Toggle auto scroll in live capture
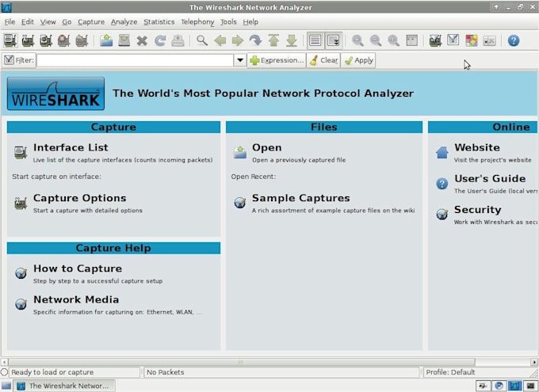 334,40
